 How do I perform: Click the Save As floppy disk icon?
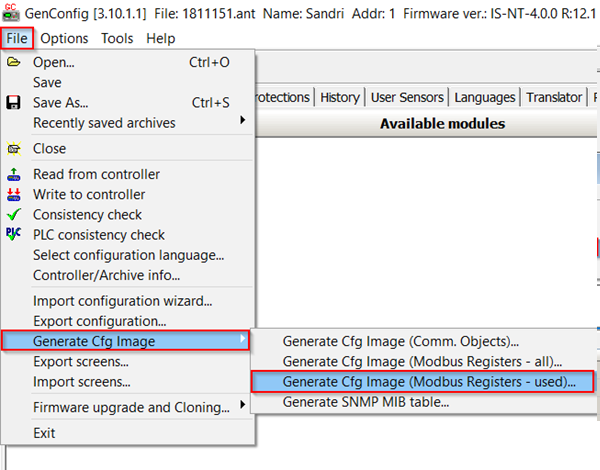pos(13,103)
